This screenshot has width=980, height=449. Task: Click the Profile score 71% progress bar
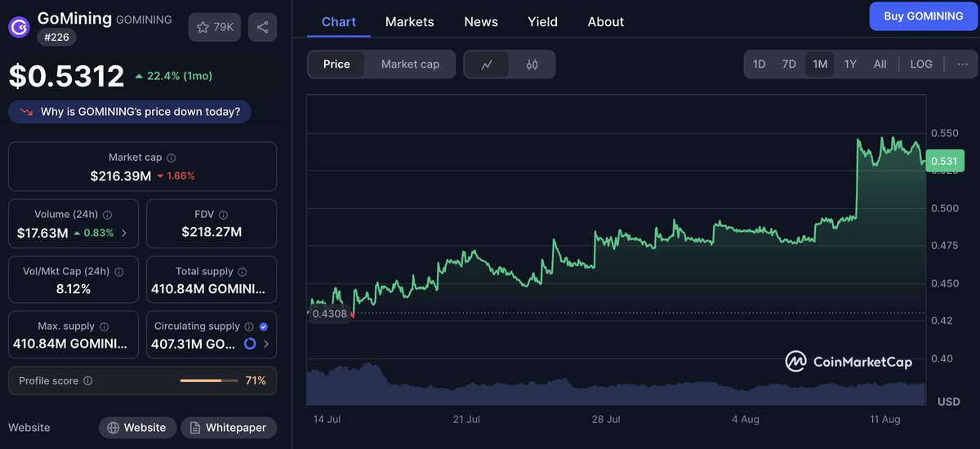(x=208, y=380)
